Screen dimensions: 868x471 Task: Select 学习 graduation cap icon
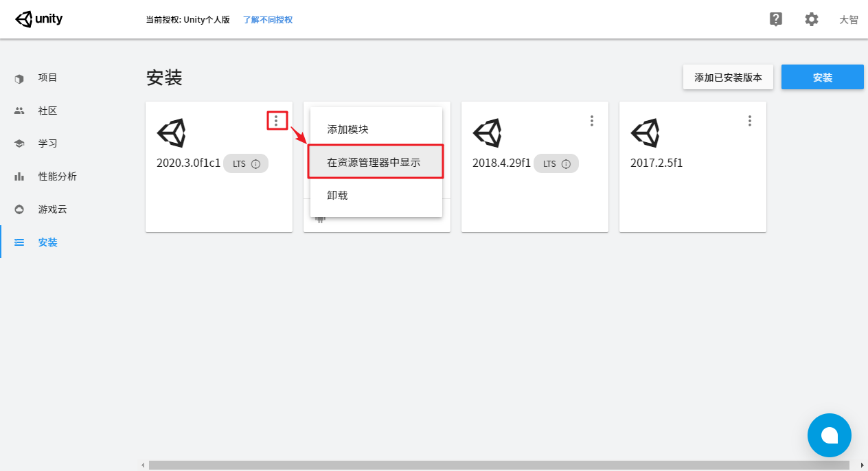(x=19, y=143)
